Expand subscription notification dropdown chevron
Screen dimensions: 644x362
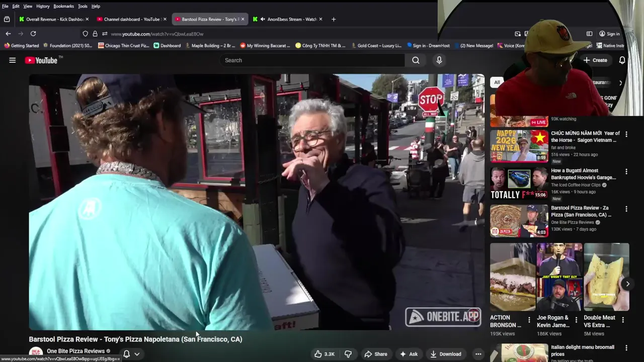tap(137, 354)
